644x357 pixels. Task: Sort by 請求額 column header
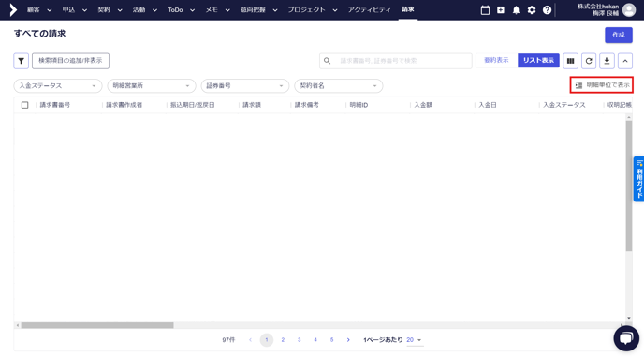252,105
